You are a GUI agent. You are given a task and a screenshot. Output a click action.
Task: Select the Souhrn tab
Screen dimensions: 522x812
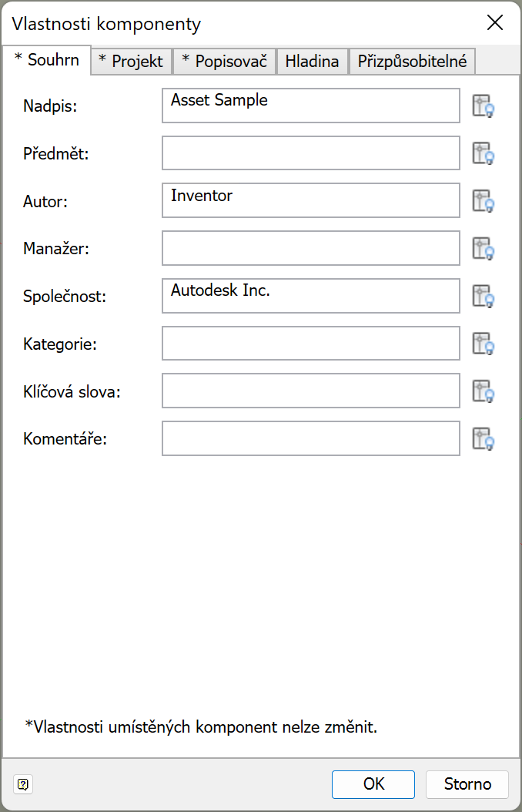47,59
